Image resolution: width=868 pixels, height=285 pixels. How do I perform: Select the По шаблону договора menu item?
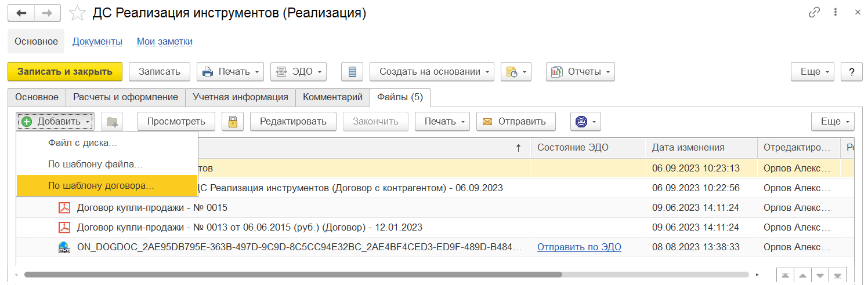tap(101, 186)
